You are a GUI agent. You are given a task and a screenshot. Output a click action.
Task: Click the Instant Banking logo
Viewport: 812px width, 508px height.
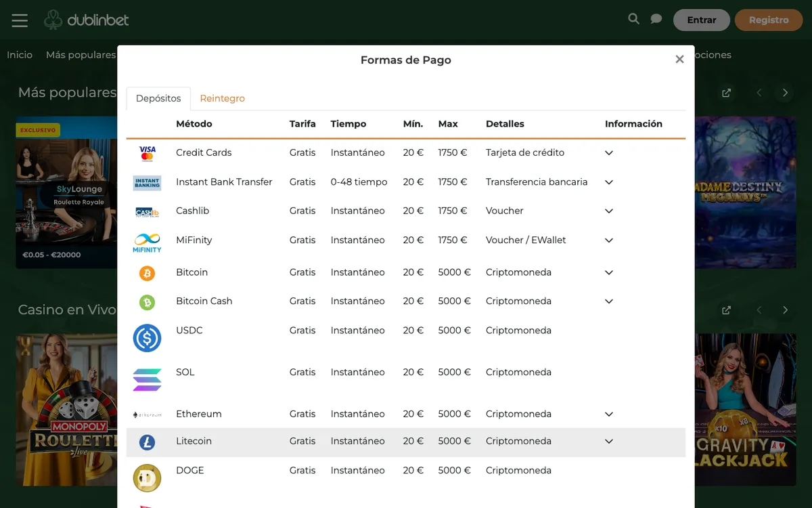[147, 182]
